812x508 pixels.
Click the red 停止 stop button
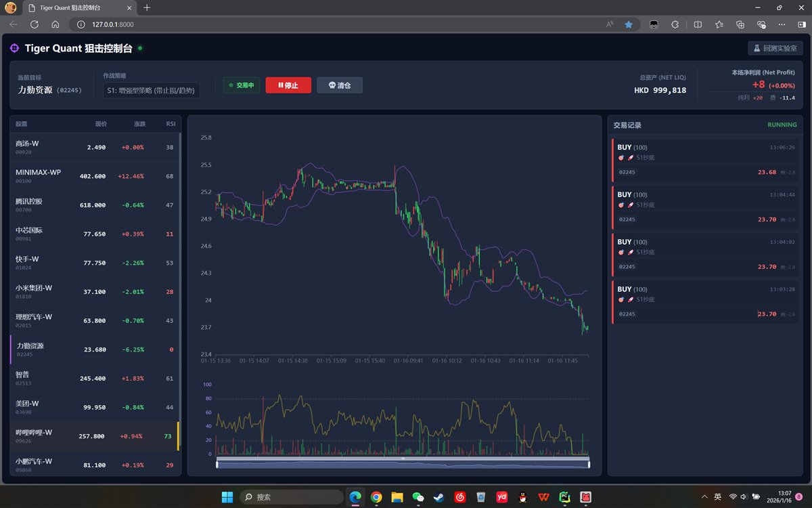pyautogui.click(x=288, y=85)
